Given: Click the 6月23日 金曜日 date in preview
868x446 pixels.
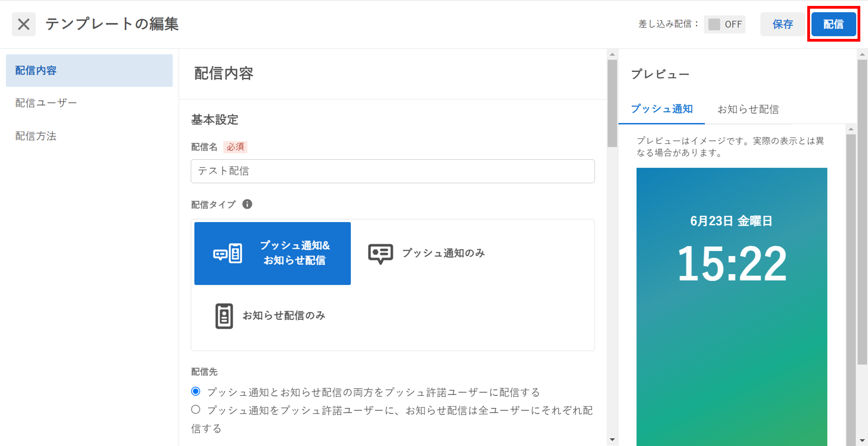Looking at the screenshot, I should (x=731, y=221).
